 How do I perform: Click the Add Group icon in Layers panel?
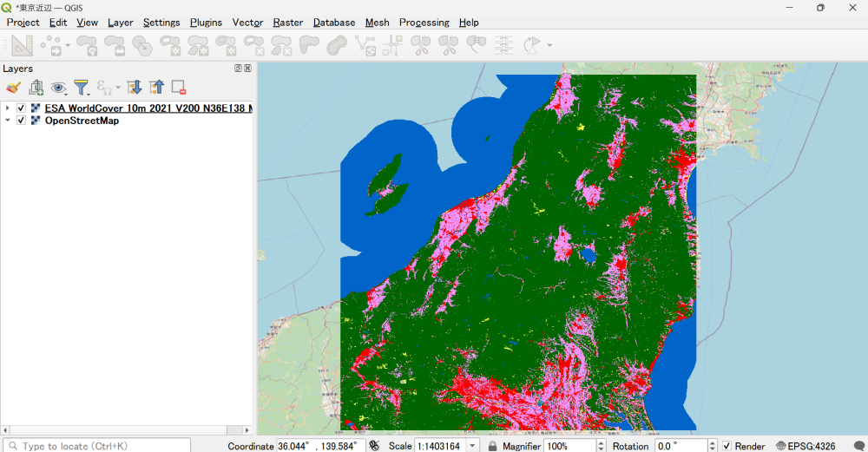tap(36, 88)
